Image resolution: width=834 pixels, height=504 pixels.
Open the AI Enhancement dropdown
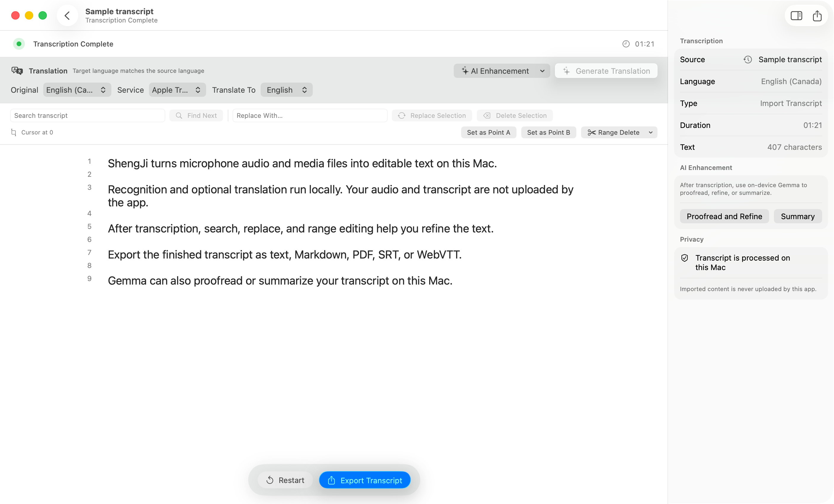coord(502,71)
